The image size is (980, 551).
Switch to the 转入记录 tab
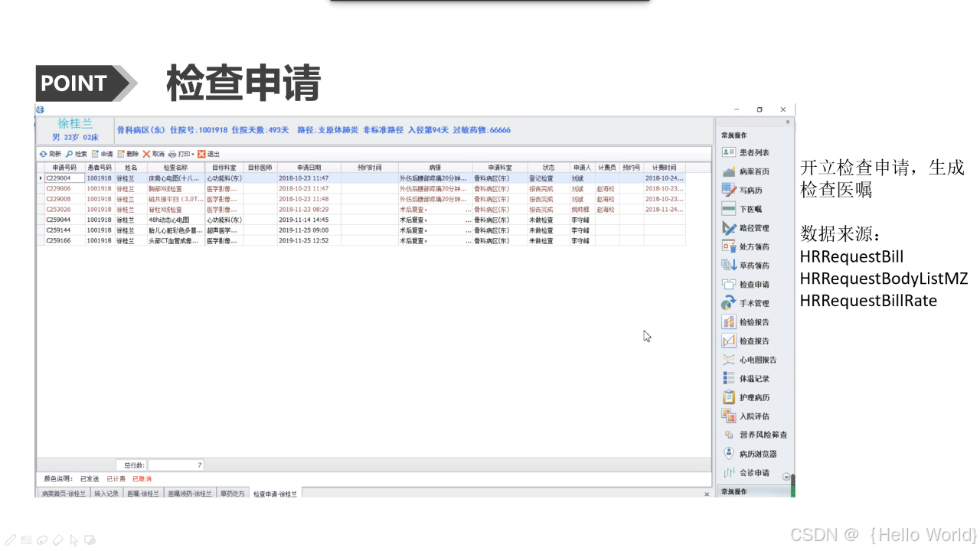point(106,494)
